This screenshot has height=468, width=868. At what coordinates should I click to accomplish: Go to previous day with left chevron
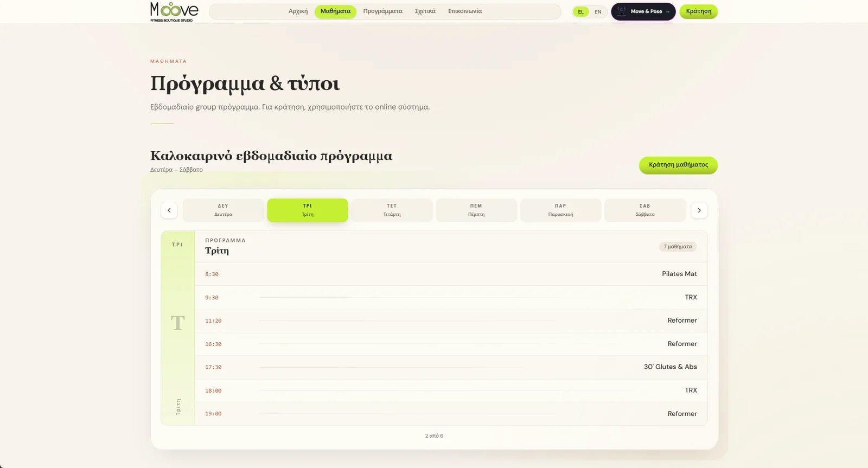click(169, 210)
